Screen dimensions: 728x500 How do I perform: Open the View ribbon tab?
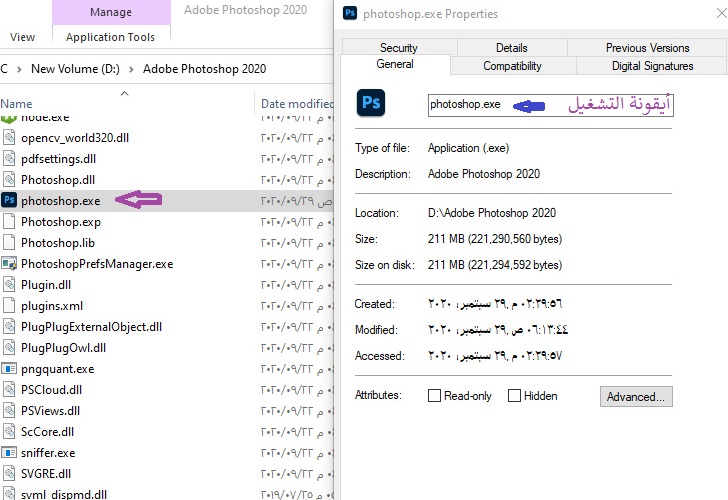(22, 37)
